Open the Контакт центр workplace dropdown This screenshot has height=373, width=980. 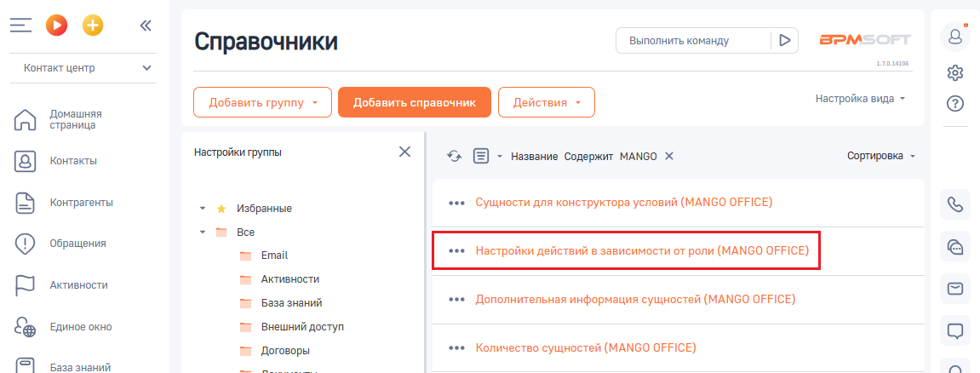(x=83, y=67)
